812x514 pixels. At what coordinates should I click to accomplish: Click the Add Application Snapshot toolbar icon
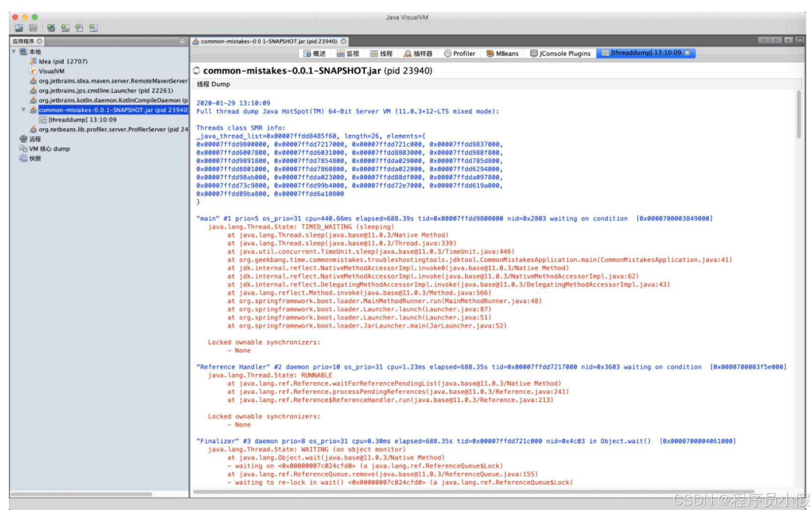[93, 28]
